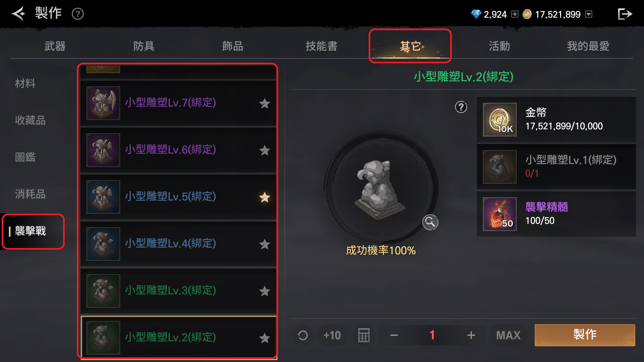The width and height of the screenshot is (644, 362).
Task: Select 小型雕塑Lv.4 in the list
Action: 178,244
